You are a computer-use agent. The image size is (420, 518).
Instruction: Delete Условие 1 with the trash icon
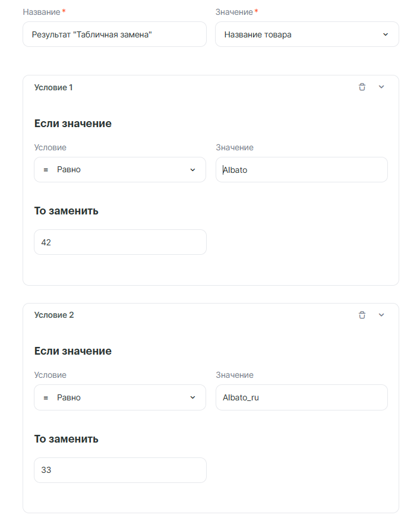[362, 87]
